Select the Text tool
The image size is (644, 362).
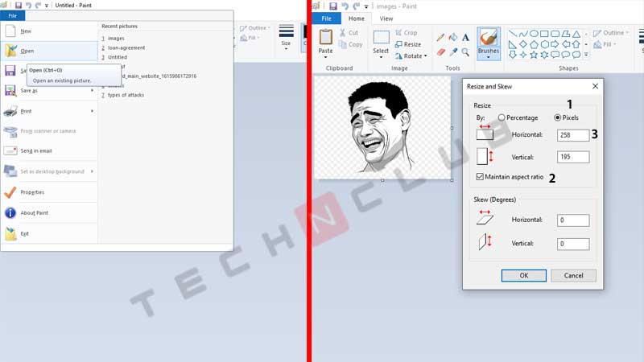(x=465, y=37)
